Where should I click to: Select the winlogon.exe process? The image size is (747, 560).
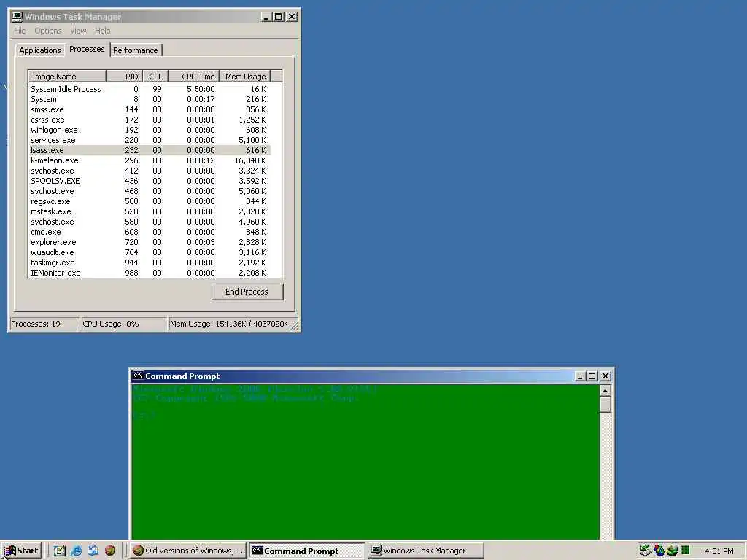149,130
